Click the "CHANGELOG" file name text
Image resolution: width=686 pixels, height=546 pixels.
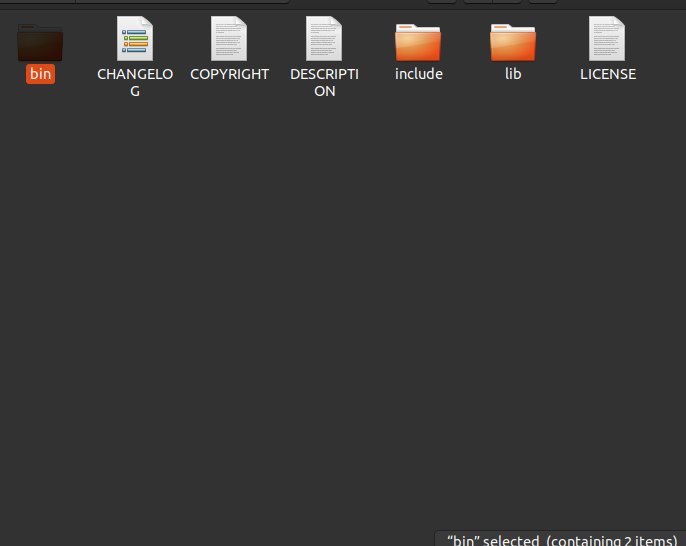tap(135, 82)
